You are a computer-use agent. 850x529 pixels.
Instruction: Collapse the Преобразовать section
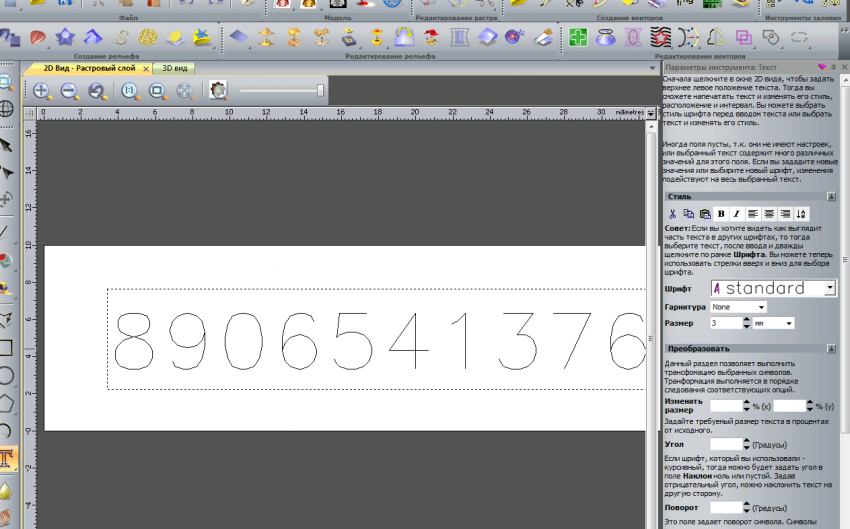[x=831, y=349]
